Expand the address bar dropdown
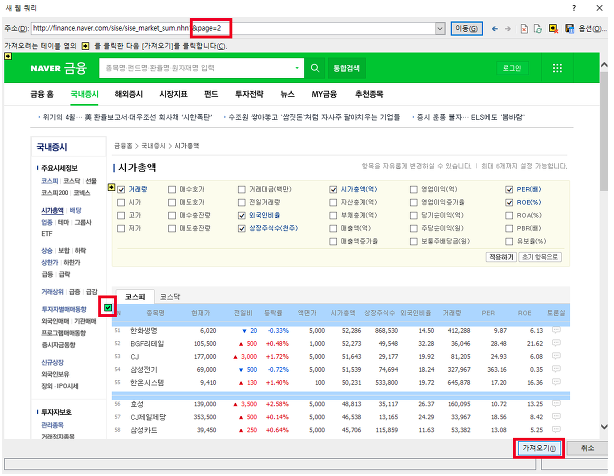 (440, 29)
